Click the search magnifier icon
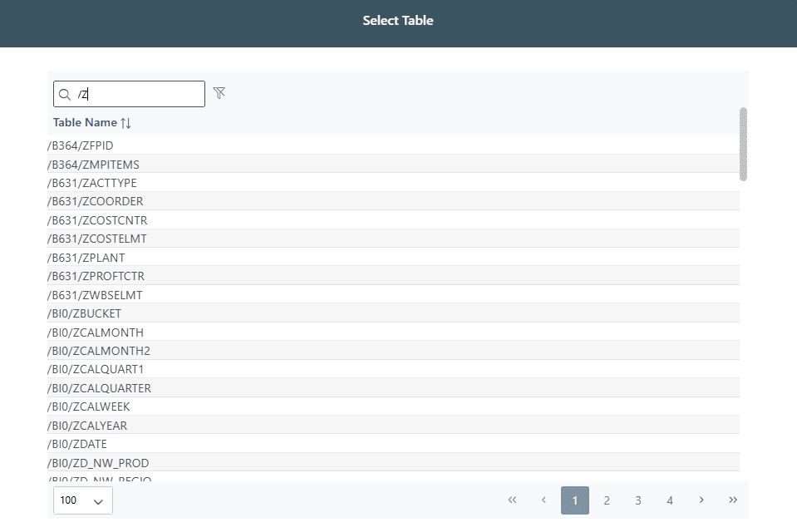 (x=65, y=94)
